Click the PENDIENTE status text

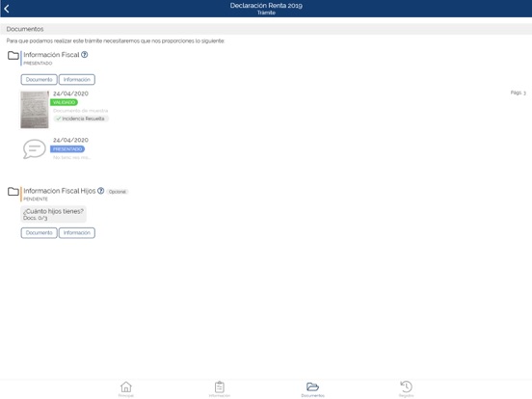[x=36, y=199]
